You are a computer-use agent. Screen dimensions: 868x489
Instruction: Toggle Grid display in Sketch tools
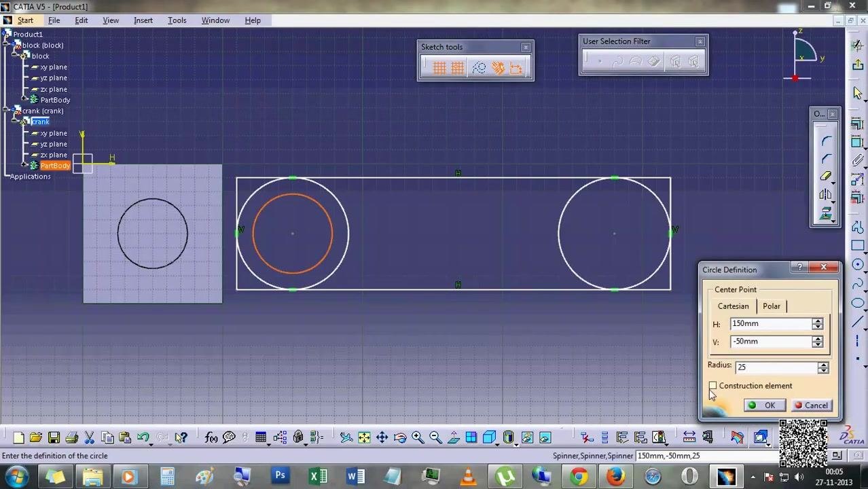[x=439, y=68]
